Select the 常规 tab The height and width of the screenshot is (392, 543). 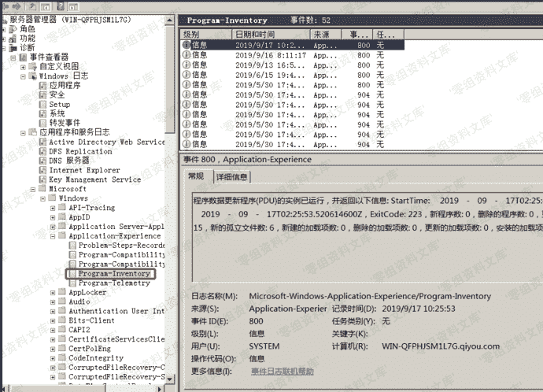196,176
